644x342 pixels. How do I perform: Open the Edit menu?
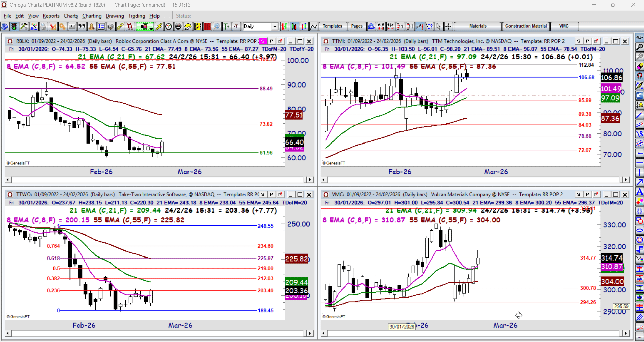pos(20,16)
